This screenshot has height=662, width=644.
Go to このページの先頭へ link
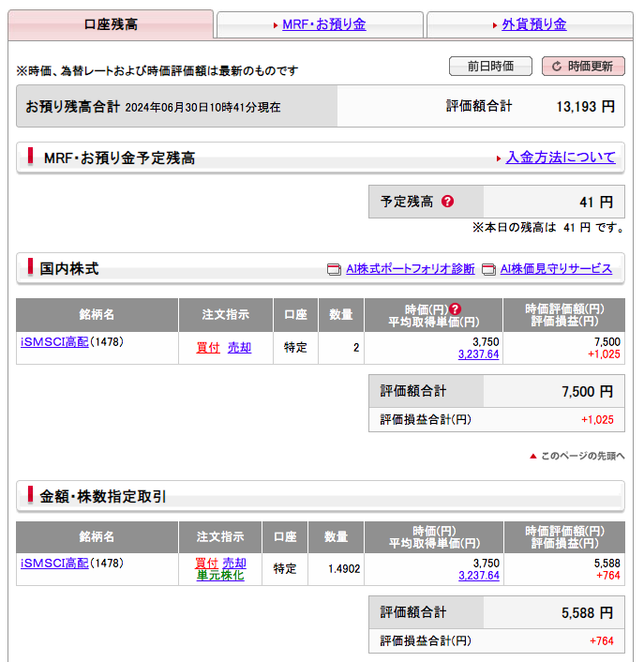tap(582, 456)
